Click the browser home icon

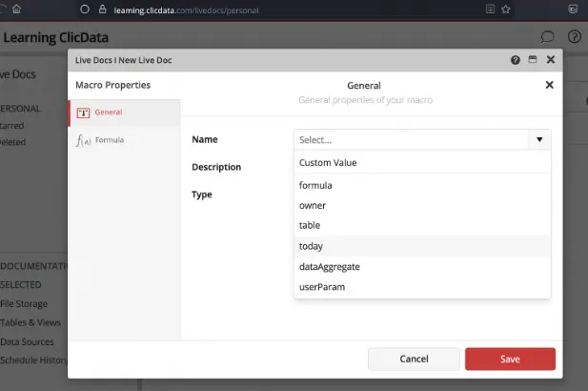click(x=16, y=9)
